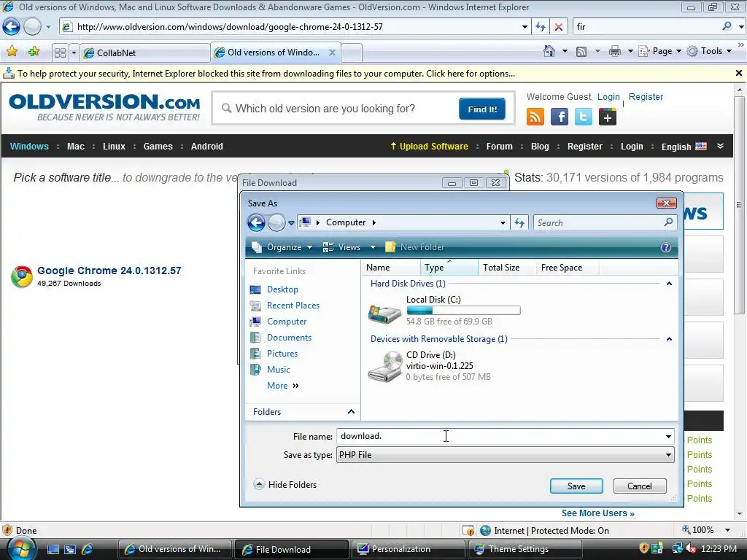
Task: Click the Find It! button
Action: [482, 109]
